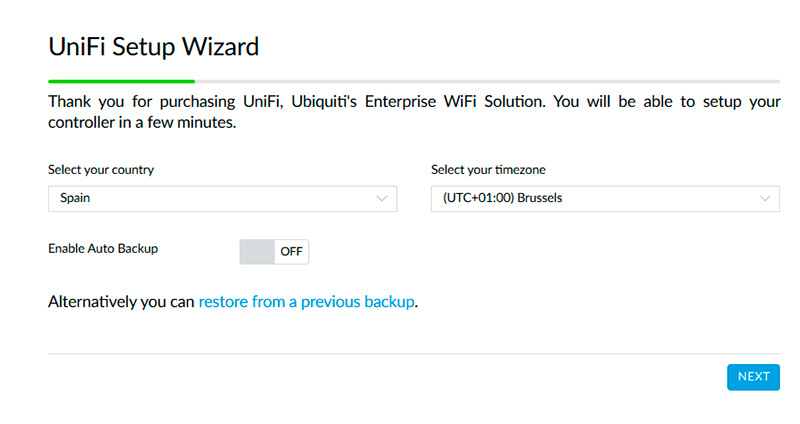
Task: Click the gray half of the Auto Backup switch
Action: click(257, 251)
